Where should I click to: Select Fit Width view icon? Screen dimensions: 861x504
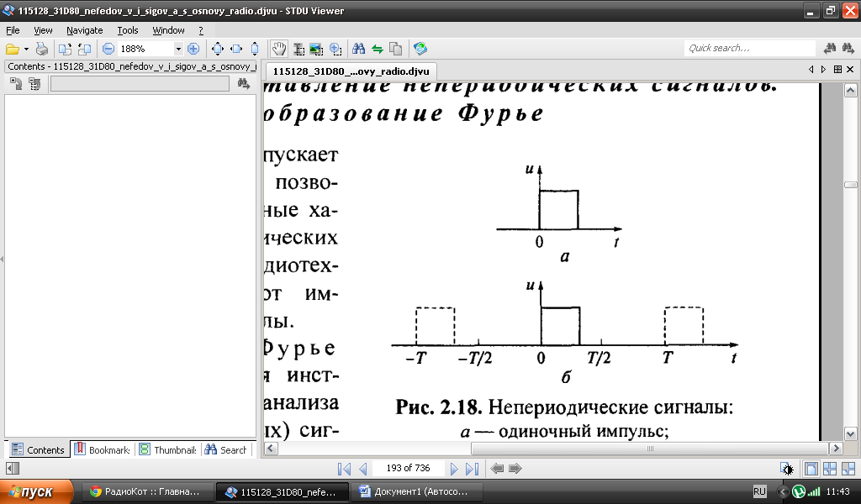tap(236, 49)
